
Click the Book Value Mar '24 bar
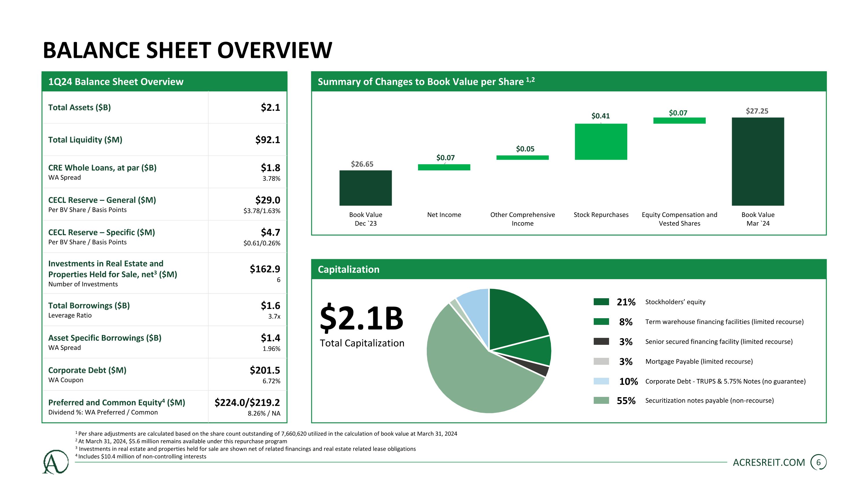[x=758, y=162]
